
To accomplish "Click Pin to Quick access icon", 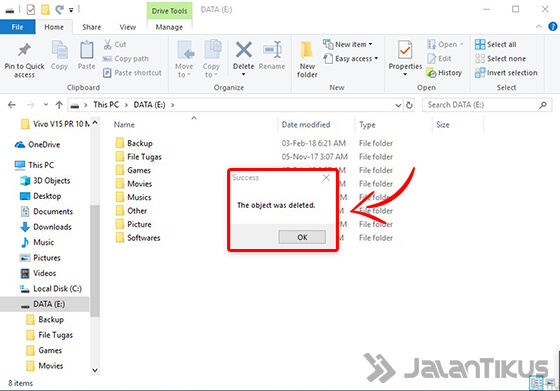I will click(x=24, y=50).
